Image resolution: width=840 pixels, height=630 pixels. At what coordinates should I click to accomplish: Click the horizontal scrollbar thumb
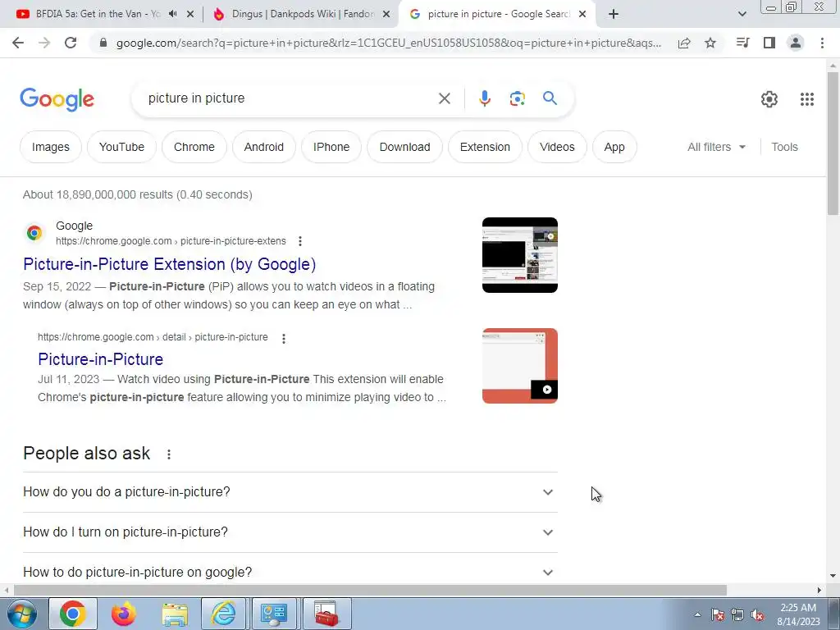tap(370, 591)
